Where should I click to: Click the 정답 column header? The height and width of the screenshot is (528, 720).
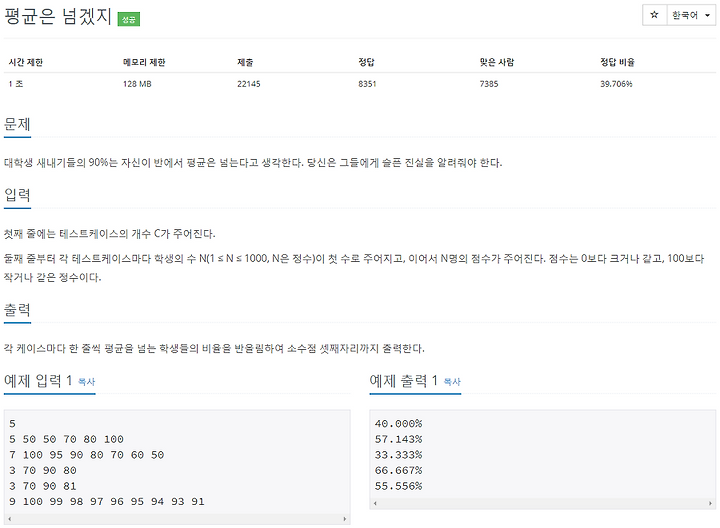(366, 62)
